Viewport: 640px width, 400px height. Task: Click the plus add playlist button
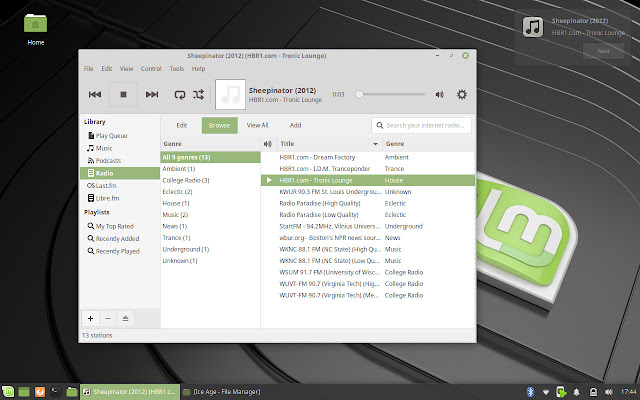point(91,318)
